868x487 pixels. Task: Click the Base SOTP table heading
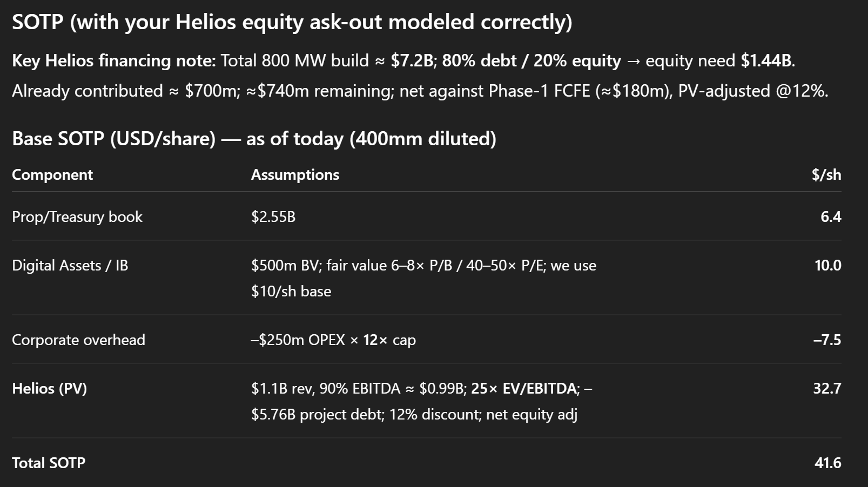(254, 139)
